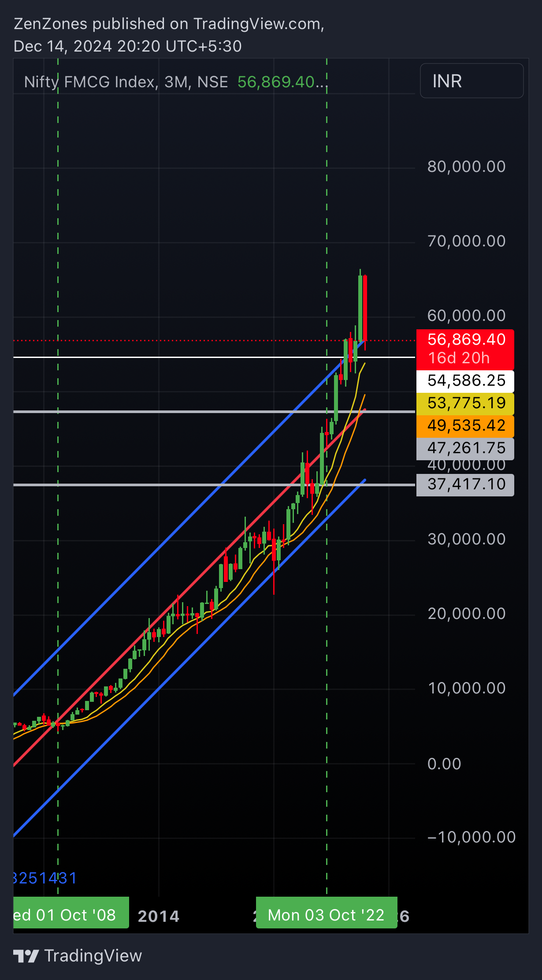Click the gray 37,417.10 price label
Image resolution: width=542 pixels, height=980 pixels.
click(465, 484)
